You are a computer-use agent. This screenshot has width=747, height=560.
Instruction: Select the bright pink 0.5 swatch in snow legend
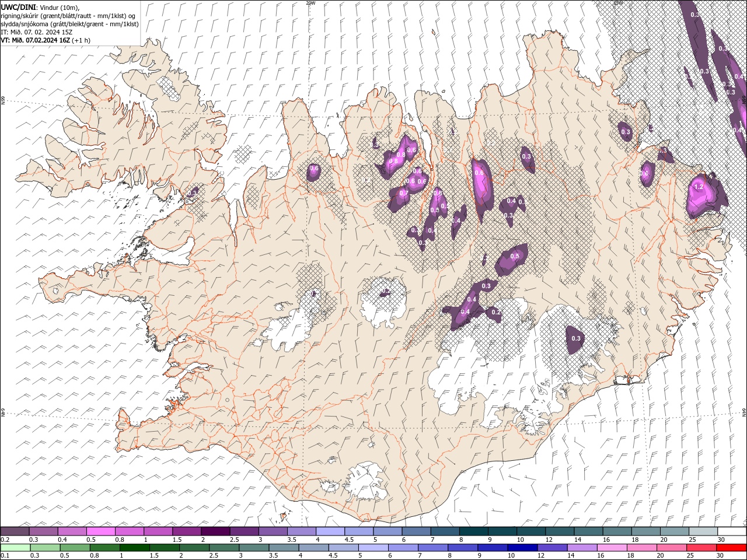coord(100,531)
